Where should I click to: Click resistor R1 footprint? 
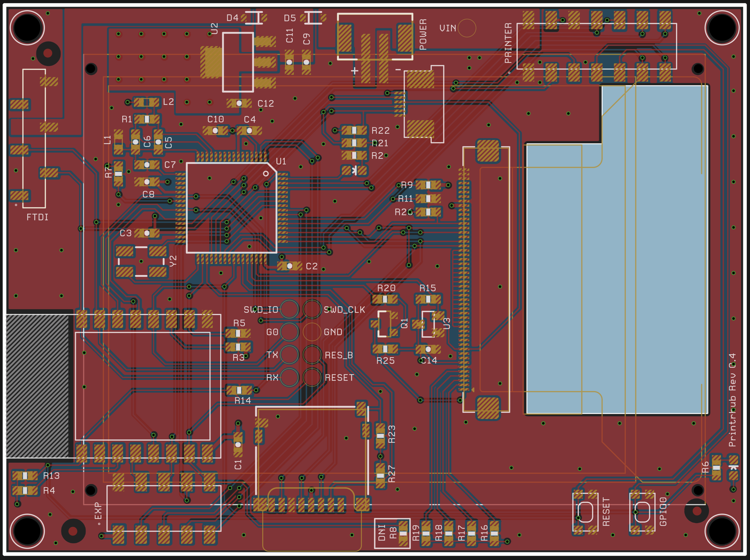coord(147,119)
